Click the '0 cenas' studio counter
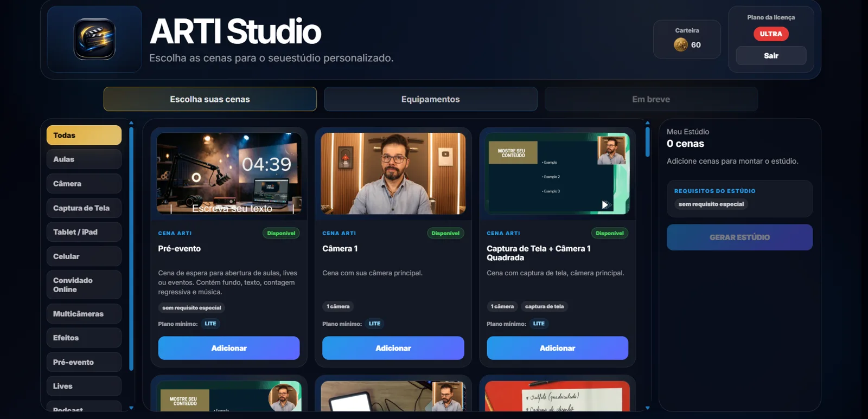This screenshot has height=419, width=868. click(x=686, y=144)
